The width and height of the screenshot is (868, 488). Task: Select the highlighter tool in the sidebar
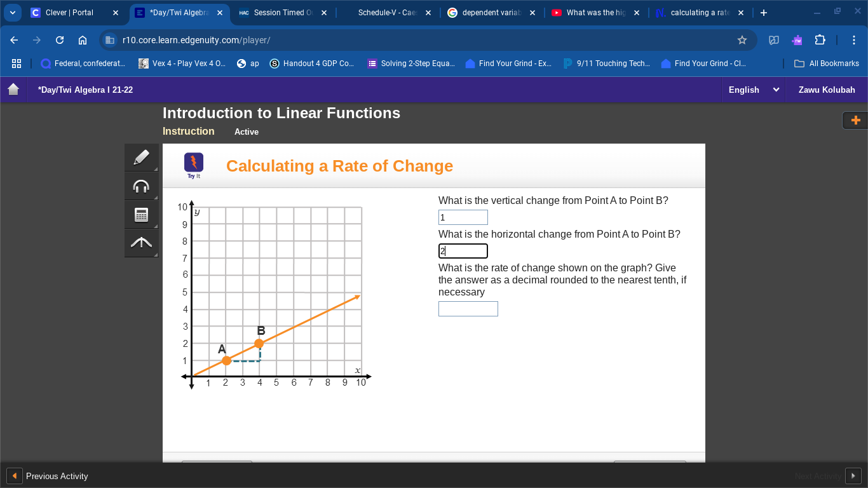141,157
